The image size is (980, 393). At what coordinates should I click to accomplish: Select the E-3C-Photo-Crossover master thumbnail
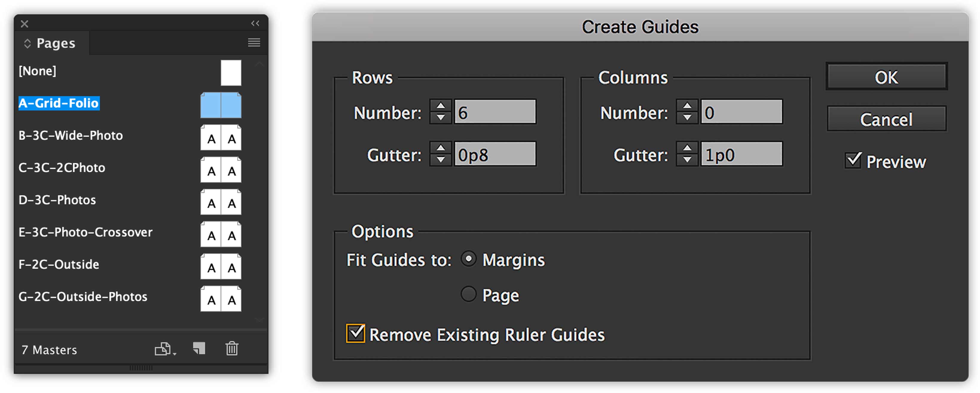[x=221, y=234]
